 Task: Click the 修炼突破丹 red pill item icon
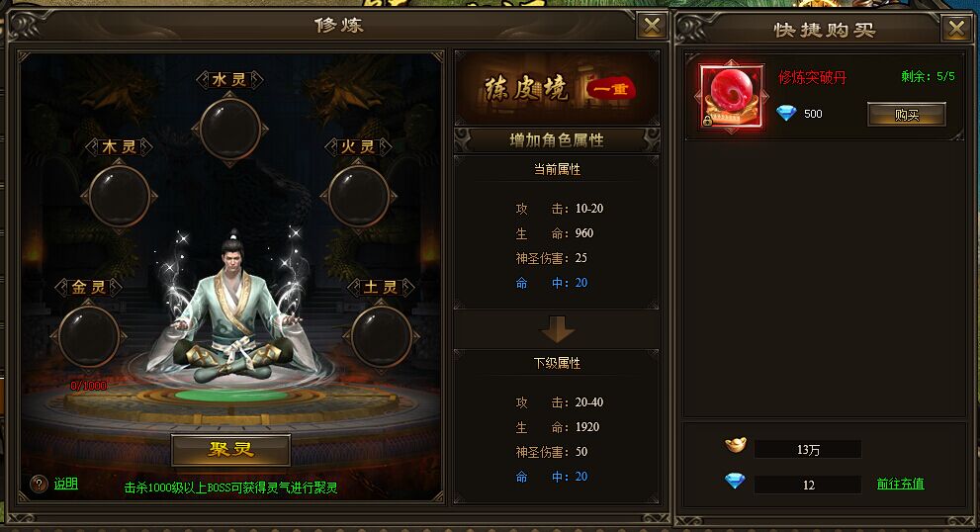pyautogui.click(x=731, y=96)
